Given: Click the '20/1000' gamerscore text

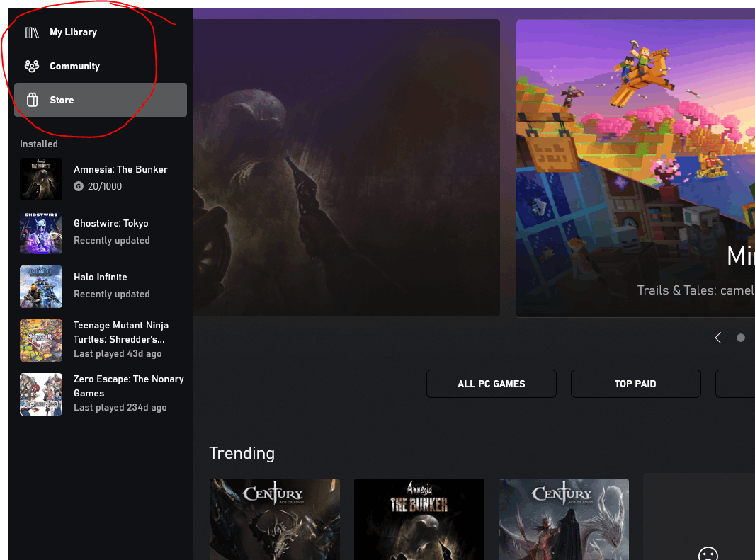Looking at the screenshot, I should tap(105, 186).
